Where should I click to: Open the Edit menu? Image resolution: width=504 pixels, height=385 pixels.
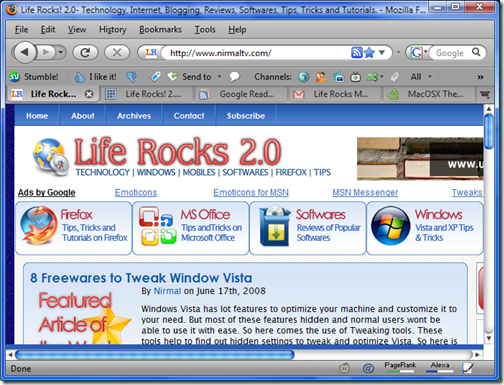pyautogui.click(x=48, y=30)
